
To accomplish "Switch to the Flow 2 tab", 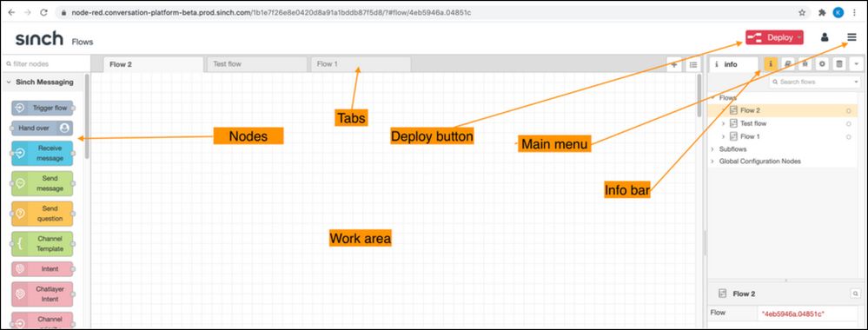I will coord(153,64).
